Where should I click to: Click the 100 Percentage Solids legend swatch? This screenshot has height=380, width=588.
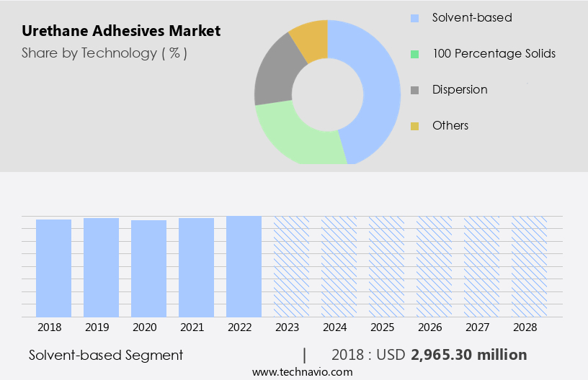click(414, 54)
